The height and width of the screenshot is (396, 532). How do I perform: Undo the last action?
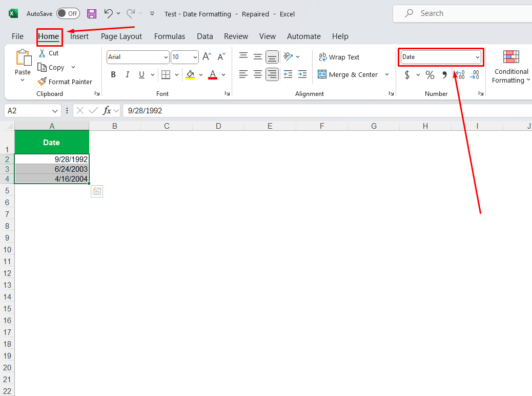tap(108, 13)
